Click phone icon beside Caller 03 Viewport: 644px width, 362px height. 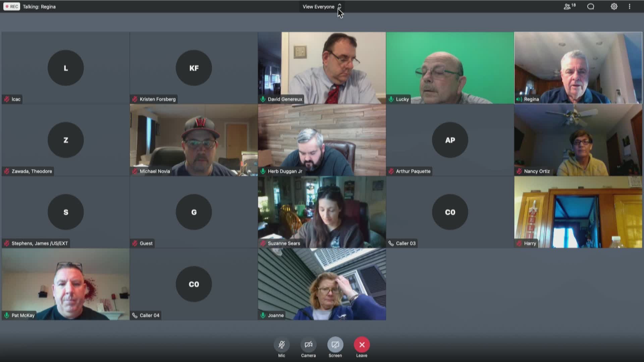click(x=391, y=243)
